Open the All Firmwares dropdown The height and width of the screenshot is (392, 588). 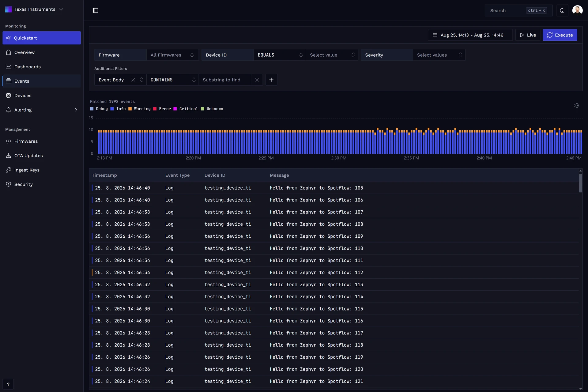pos(172,55)
